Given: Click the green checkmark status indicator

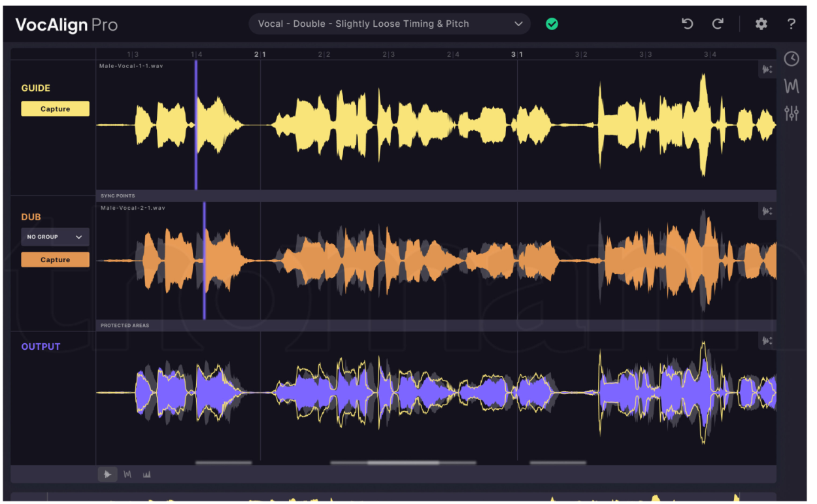Looking at the screenshot, I should (x=552, y=24).
